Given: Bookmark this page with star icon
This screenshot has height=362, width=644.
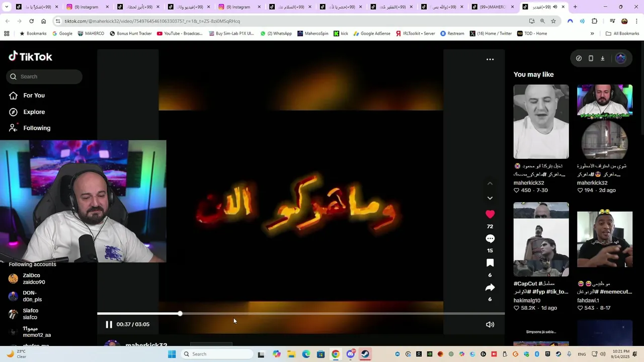Looking at the screenshot, I should click(x=553, y=21).
